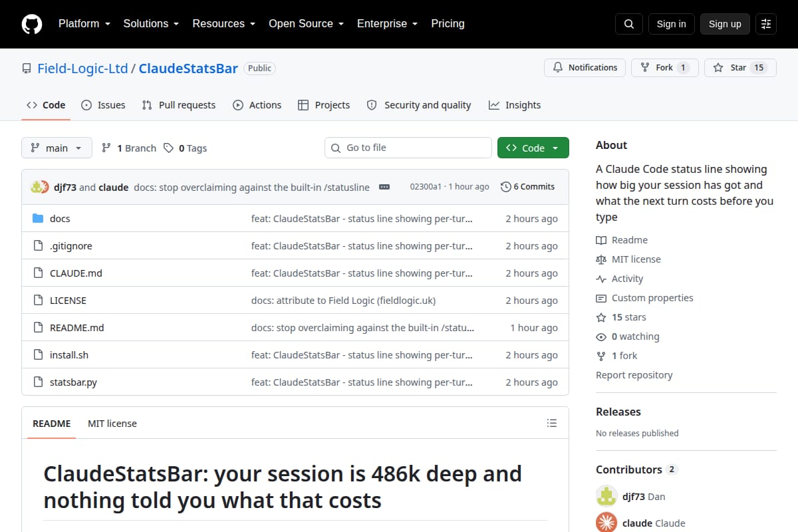The image size is (798, 532).
Task: Open the appearance settings sliders icon
Action: click(766, 24)
